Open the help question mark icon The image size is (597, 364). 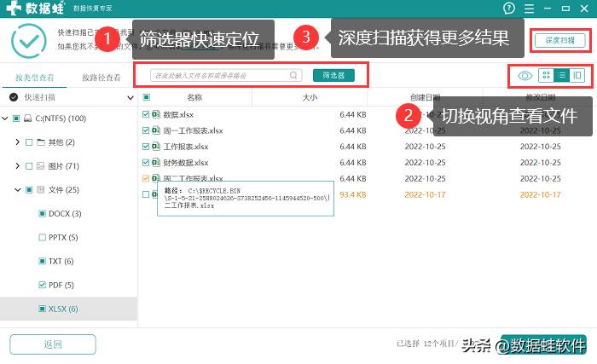509,8
